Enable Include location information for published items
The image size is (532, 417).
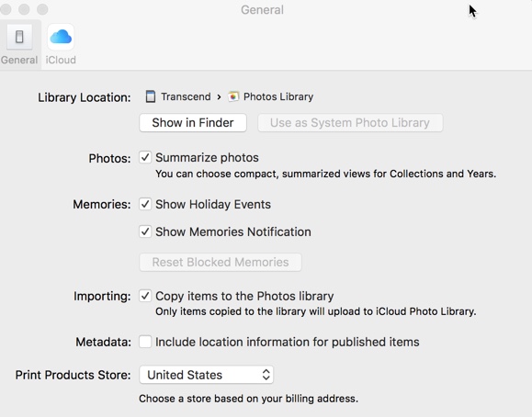[145, 342]
